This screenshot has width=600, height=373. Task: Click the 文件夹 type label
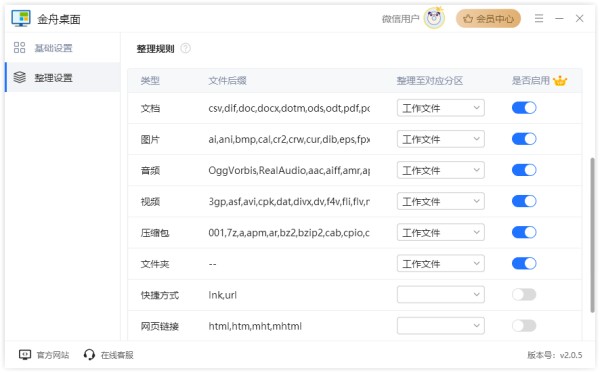[x=155, y=264]
